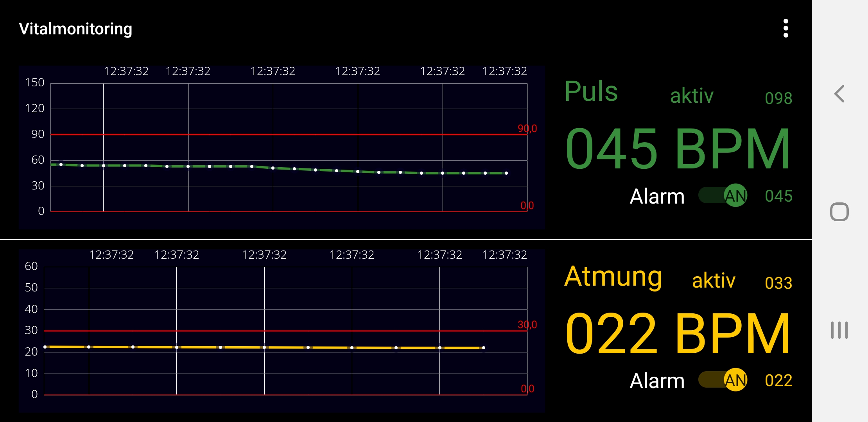Tap the 045 BPM pulse reading
Image resolution: width=868 pixels, height=422 pixels.
point(678,149)
